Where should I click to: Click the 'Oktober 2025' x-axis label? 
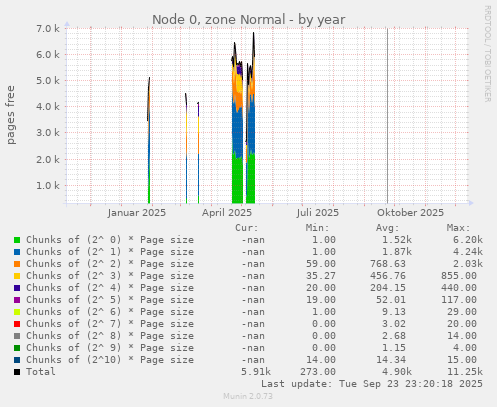(x=410, y=213)
